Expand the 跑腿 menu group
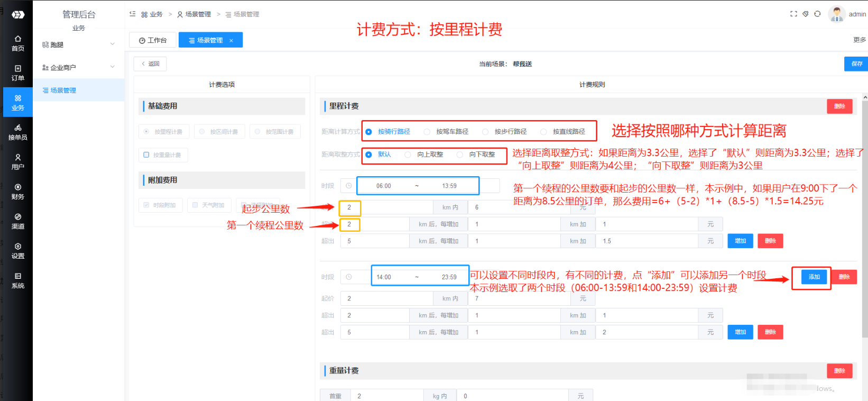The image size is (868, 401). 78,44
